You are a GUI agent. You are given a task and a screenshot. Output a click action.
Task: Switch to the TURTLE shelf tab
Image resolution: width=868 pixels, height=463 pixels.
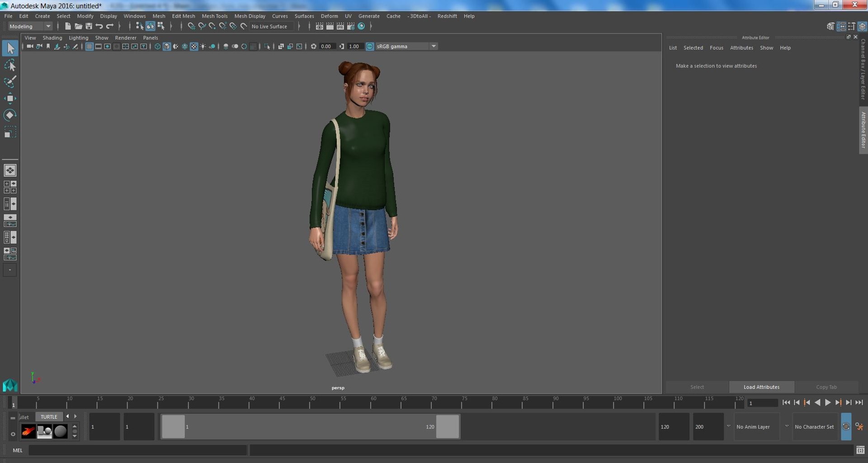[49, 416]
